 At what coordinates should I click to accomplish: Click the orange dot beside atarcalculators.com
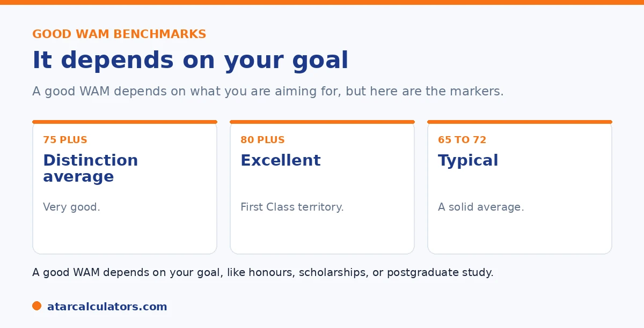coord(36,306)
